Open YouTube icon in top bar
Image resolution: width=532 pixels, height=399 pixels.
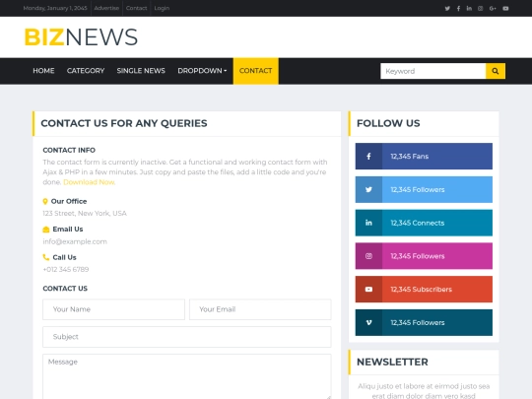[505, 8]
